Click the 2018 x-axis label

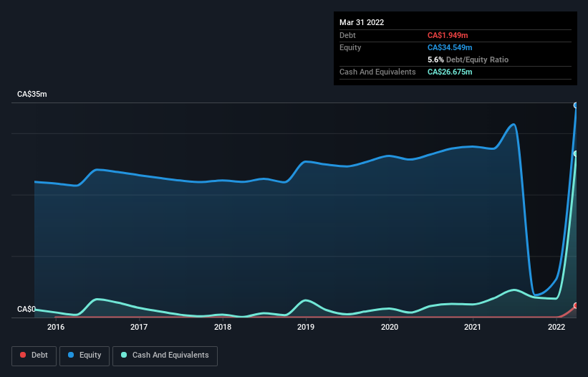223,327
